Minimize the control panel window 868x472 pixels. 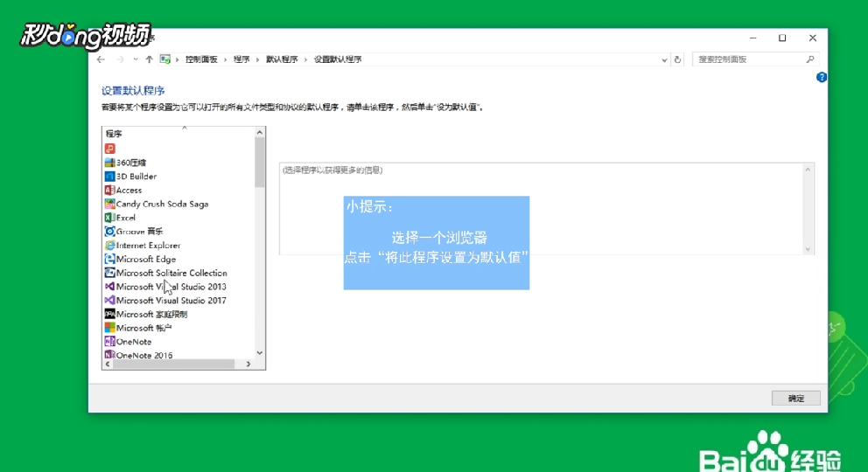tap(752, 38)
